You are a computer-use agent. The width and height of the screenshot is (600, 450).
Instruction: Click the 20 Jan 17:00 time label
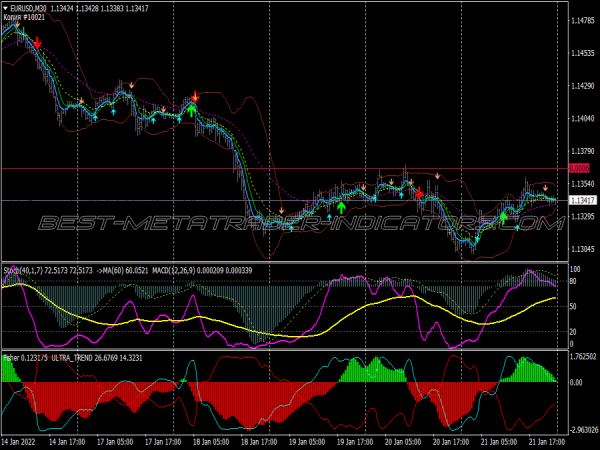pos(451,442)
